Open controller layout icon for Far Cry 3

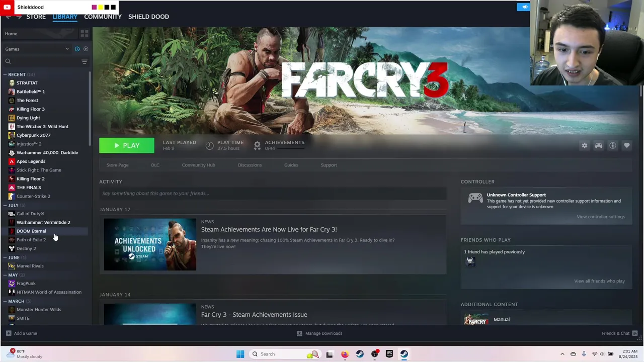tap(599, 145)
